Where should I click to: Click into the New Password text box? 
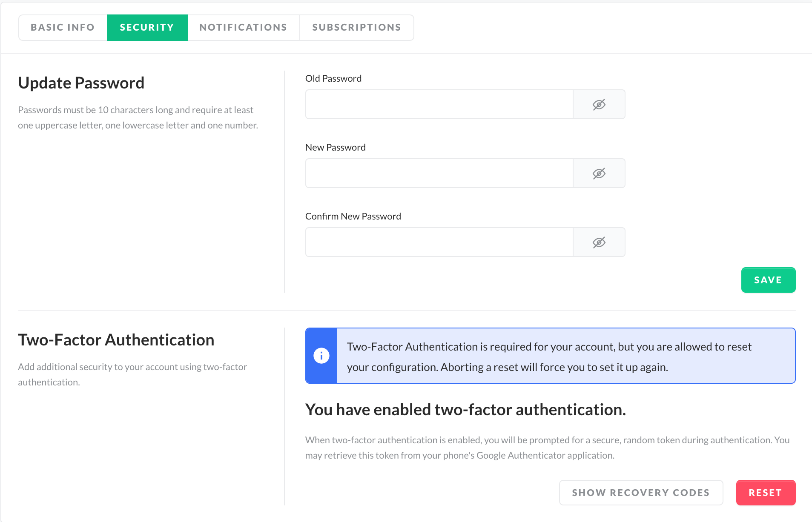[439, 174]
